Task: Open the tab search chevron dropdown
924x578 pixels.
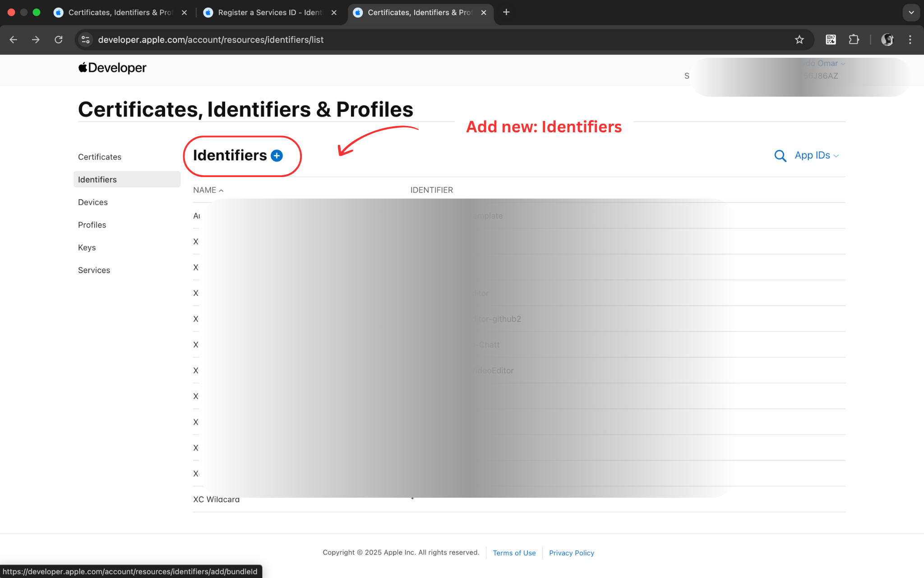Action: pyautogui.click(x=911, y=13)
